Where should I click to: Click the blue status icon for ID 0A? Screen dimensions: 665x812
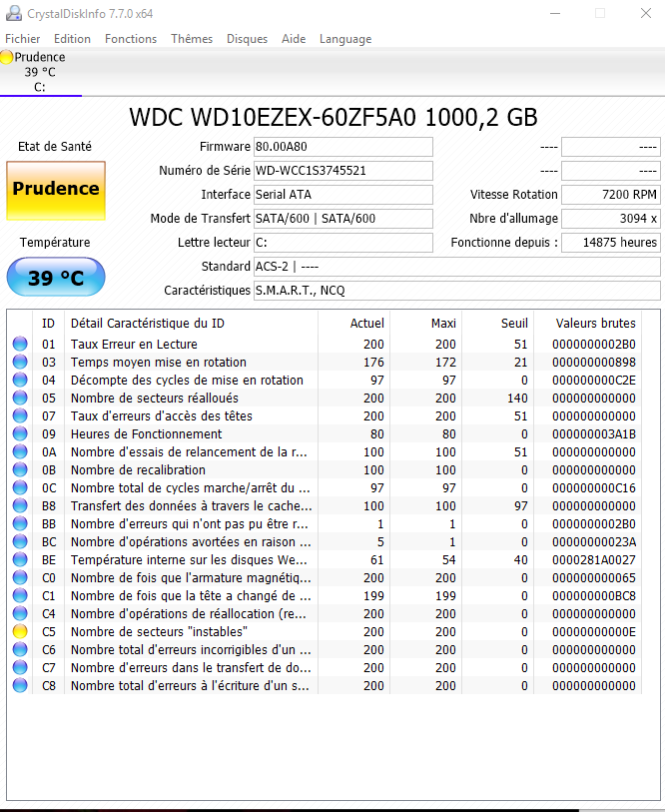(x=20, y=451)
